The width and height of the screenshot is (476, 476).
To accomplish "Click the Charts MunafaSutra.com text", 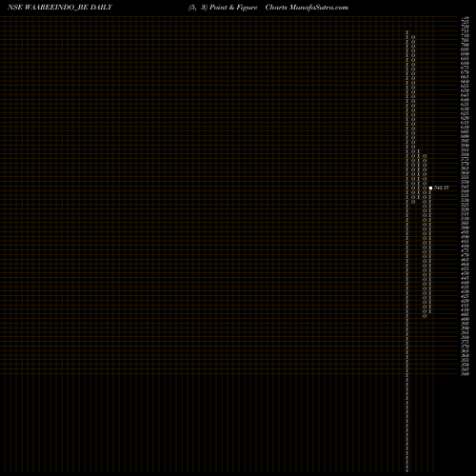I will (307, 8).
